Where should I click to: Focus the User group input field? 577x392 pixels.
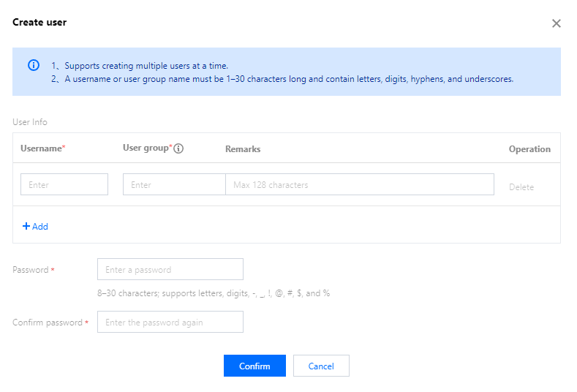click(x=174, y=184)
